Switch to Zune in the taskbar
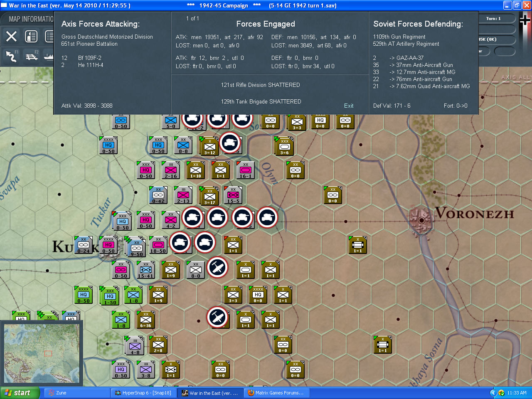Image resolution: width=532 pixels, height=399 pixels. (x=77, y=393)
